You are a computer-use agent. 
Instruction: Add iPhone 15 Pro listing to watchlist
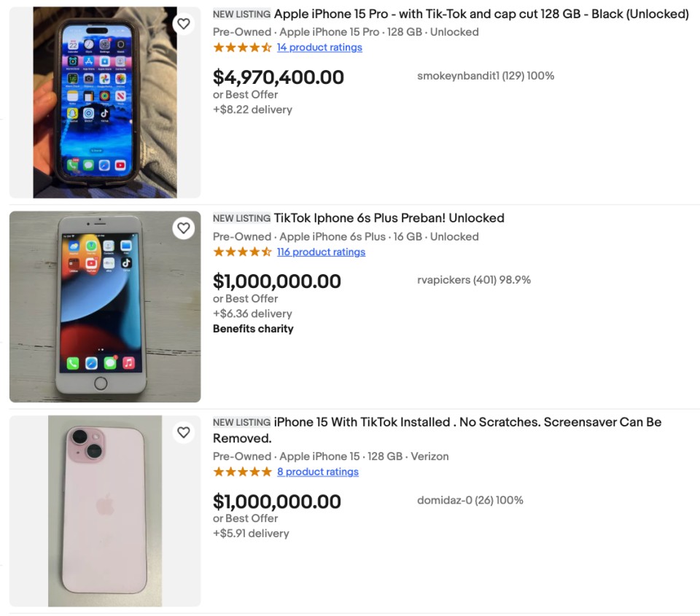[x=184, y=24]
